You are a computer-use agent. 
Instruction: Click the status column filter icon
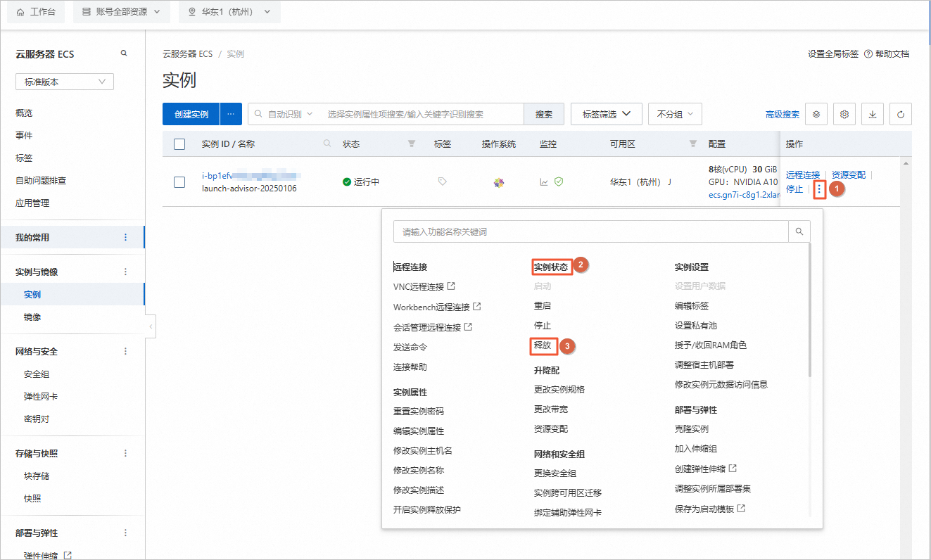pos(412,144)
